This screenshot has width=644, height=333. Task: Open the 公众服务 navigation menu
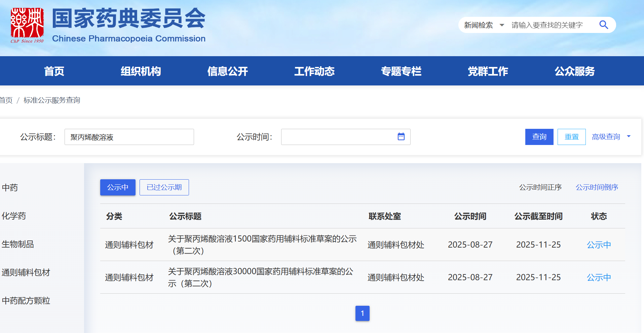[574, 71]
